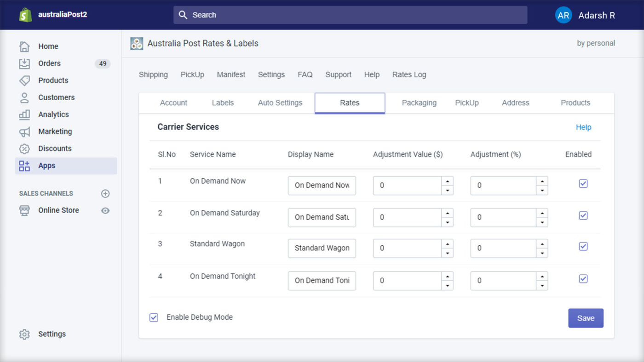
Task: Open the Products tab in settings
Action: pos(575,103)
